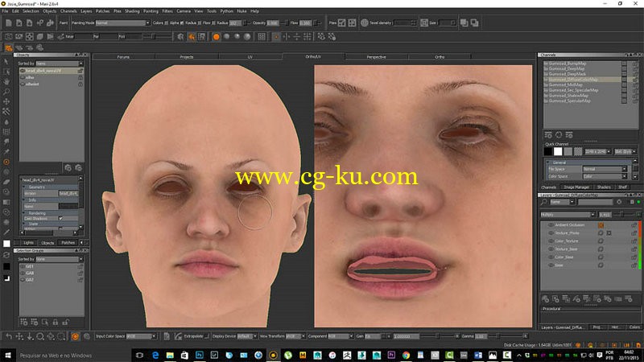644x362 pixels.
Task: Click the undo arrow in bottom toolbar
Action: tap(9, 336)
